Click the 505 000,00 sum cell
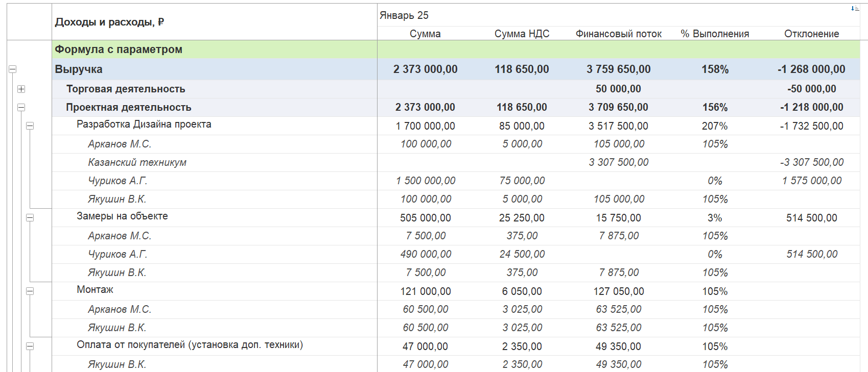Screen dimensions: 868x372 point(426,218)
